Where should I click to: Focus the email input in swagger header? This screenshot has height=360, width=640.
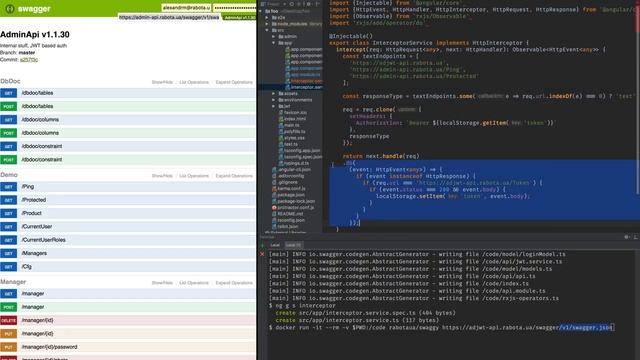pos(186,8)
